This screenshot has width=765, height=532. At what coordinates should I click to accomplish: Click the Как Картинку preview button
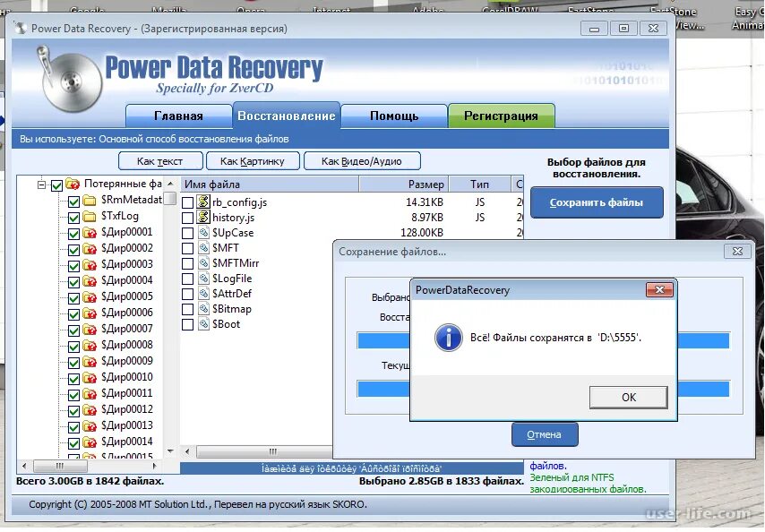click(x=253, y=161)
